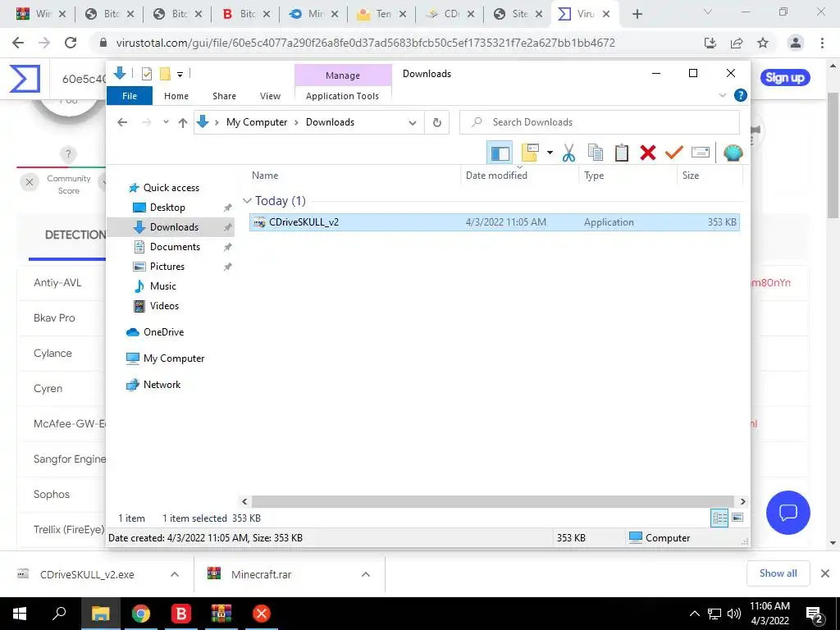Switch to large thumbnails view in status bar
This screenshot has width=840, height=630.
737,518
